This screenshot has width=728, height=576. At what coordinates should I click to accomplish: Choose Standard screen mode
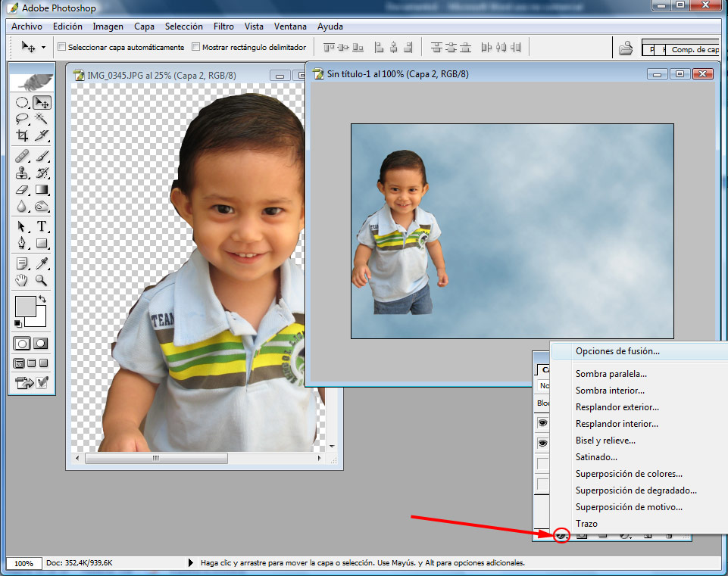(x=19, y=363)
